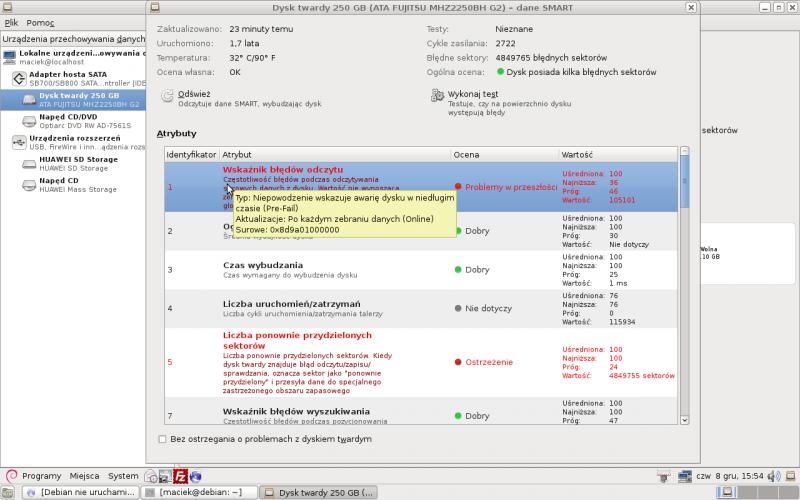The width and height of the screenshot is (800, 500).
Task: Click the volume speaker icon in tray
Action: click(x=676, y=476)
